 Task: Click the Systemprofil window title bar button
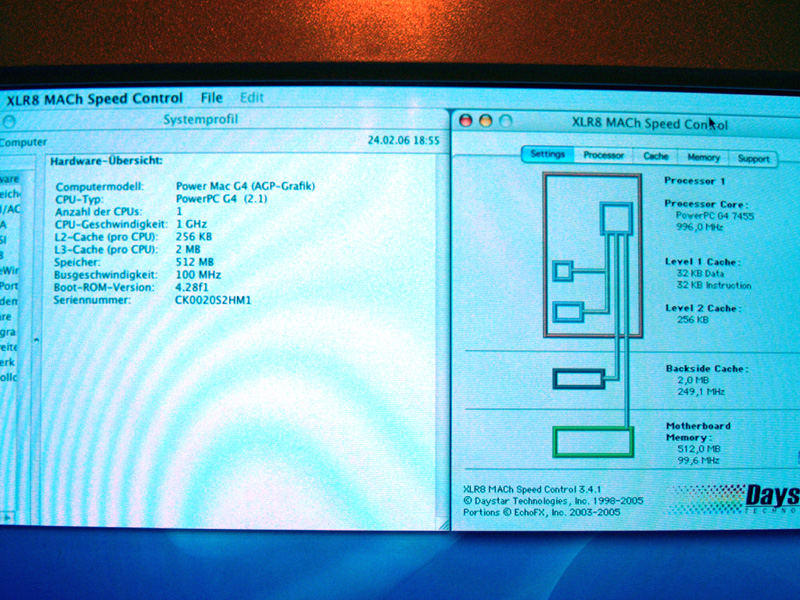click(x=9, y=121)
